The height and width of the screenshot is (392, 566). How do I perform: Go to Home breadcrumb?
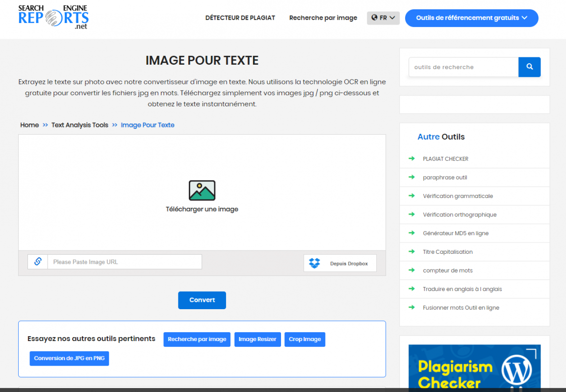point(29,125)
